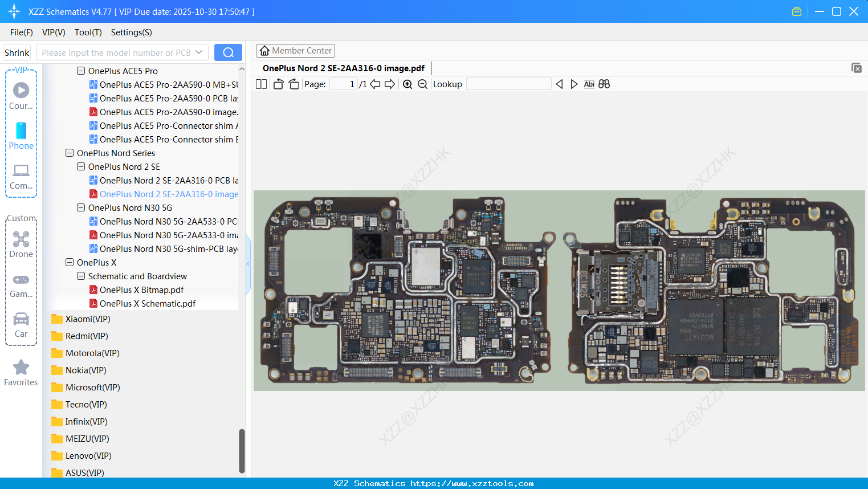Go to the next page arrow
The height and width of the screenshot is (489, 868).
click(x=389, y=84)
